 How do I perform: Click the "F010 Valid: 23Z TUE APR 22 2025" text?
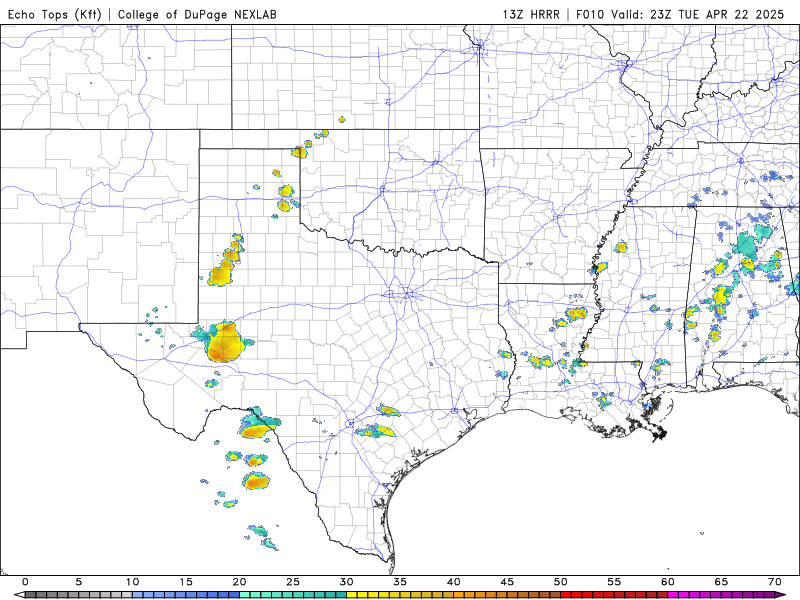[680, 14]
